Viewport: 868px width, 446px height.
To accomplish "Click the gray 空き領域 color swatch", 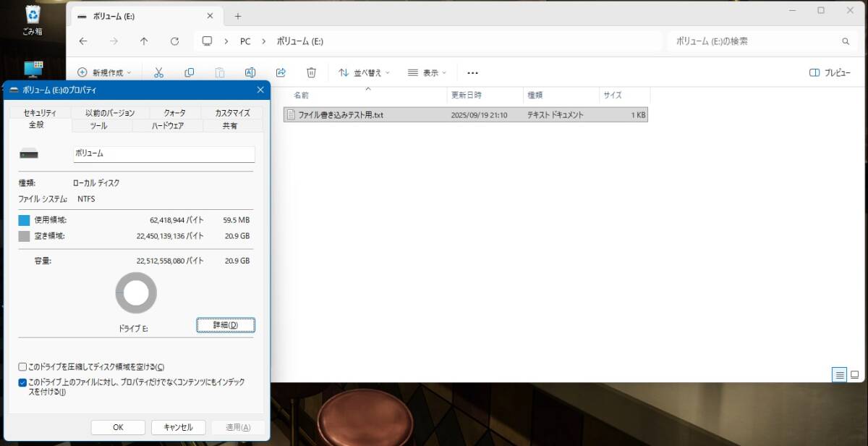I will click(24, 236).
